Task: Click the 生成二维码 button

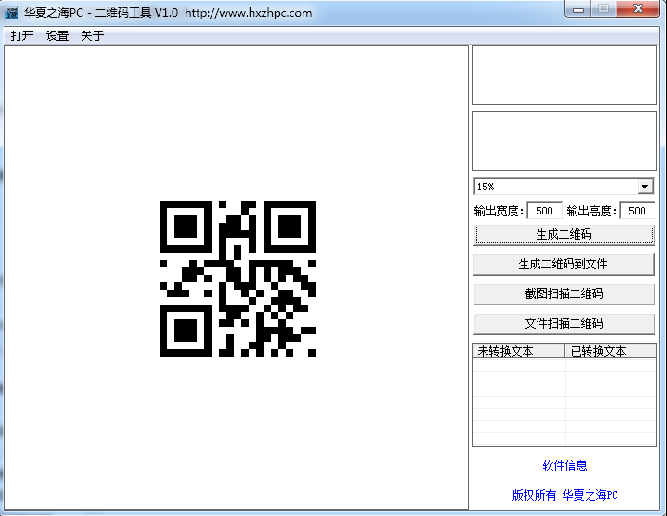Action: (564, 234)
